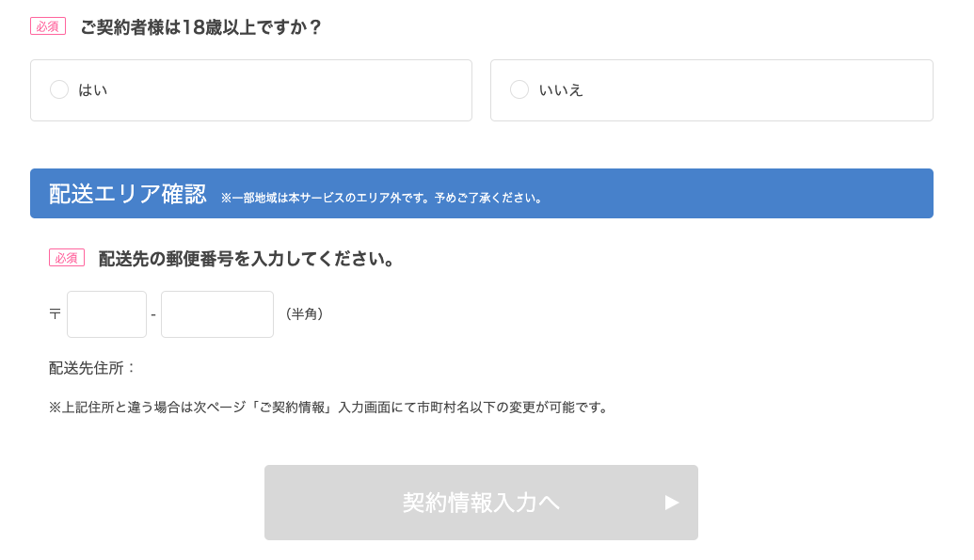
Task: Click the 配送エリア確認 section header
Action: point(482,193)
